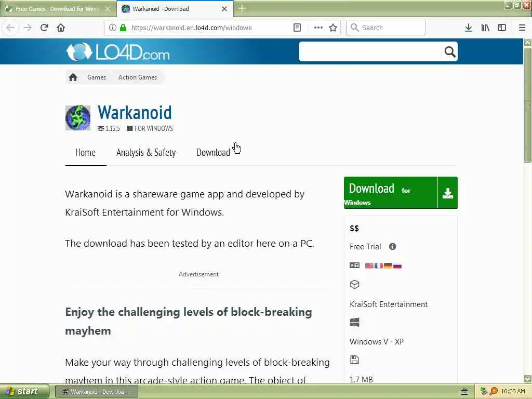Click the keyboard icon in the taskbar
The width and height of the screenshot is (532, 399).
click(x=464, y=392)
